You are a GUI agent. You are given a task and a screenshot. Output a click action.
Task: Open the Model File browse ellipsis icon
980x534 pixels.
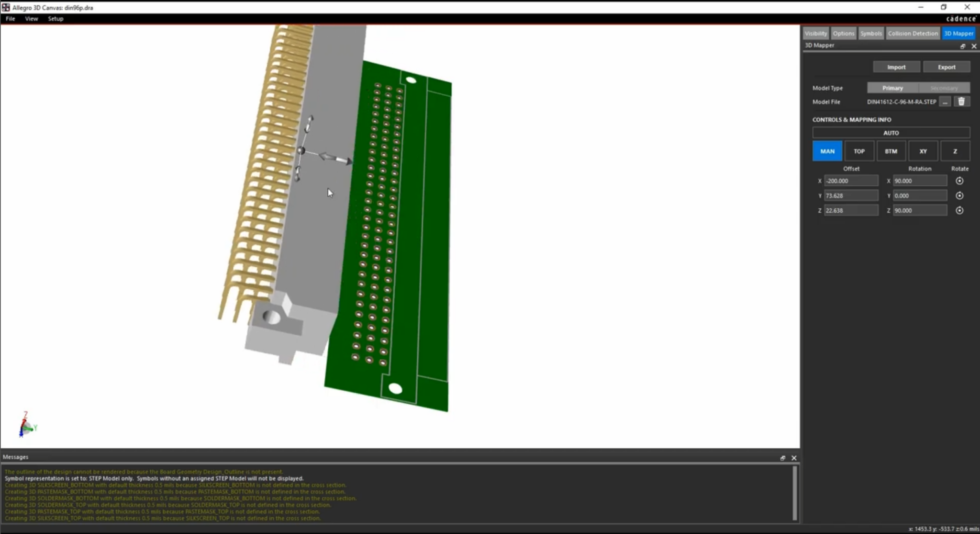click(945, 102)
